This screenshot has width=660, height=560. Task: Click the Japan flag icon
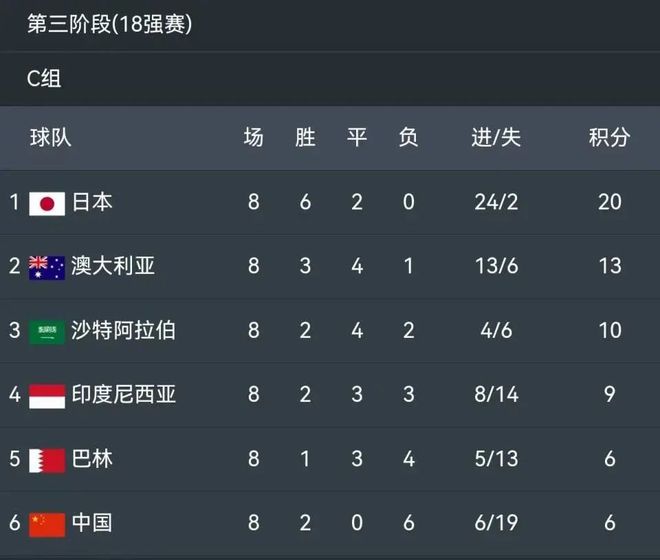point(47,204)
